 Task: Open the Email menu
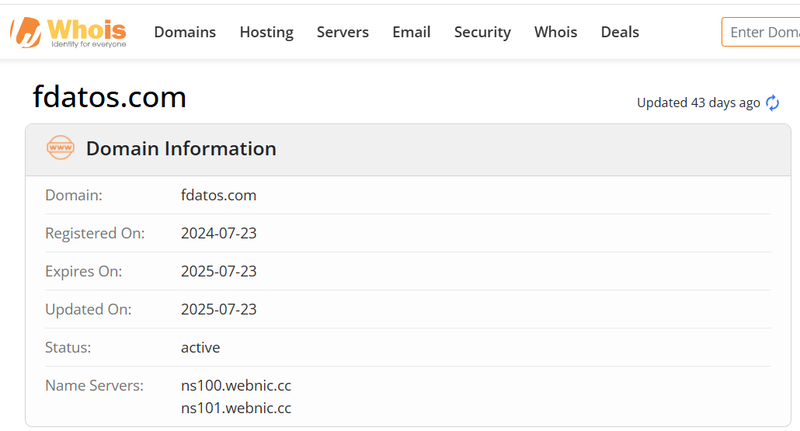pos(411,32)
